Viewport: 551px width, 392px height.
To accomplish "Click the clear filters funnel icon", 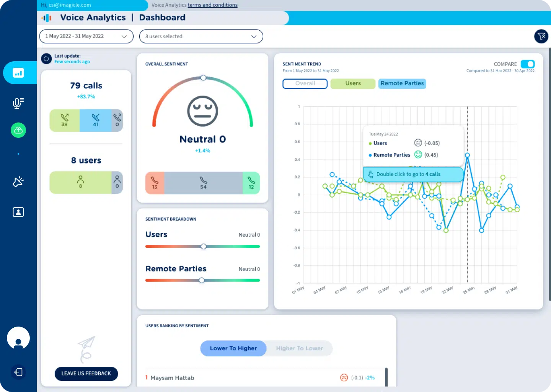I will pos(541,36).
